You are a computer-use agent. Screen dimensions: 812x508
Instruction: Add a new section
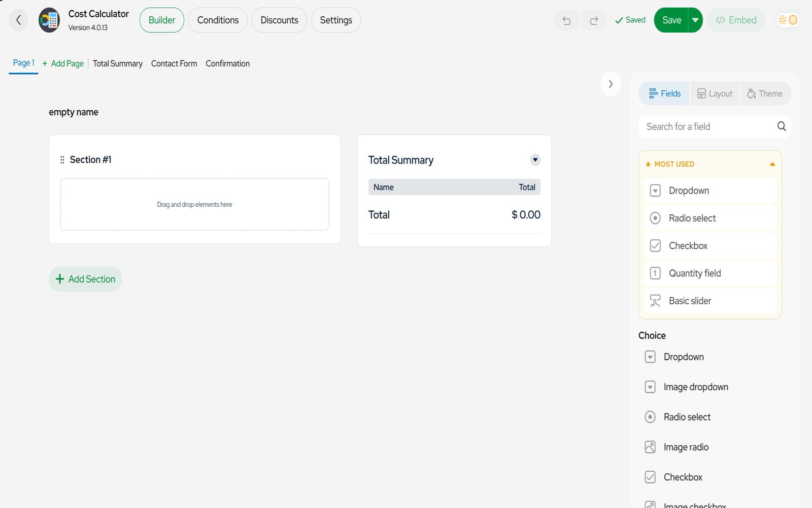(x=85, y=279)
